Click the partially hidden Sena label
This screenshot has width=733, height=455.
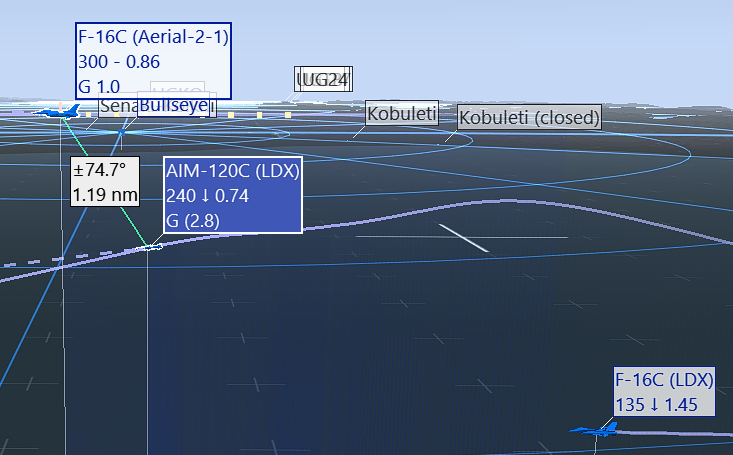(x=118, y=107)
